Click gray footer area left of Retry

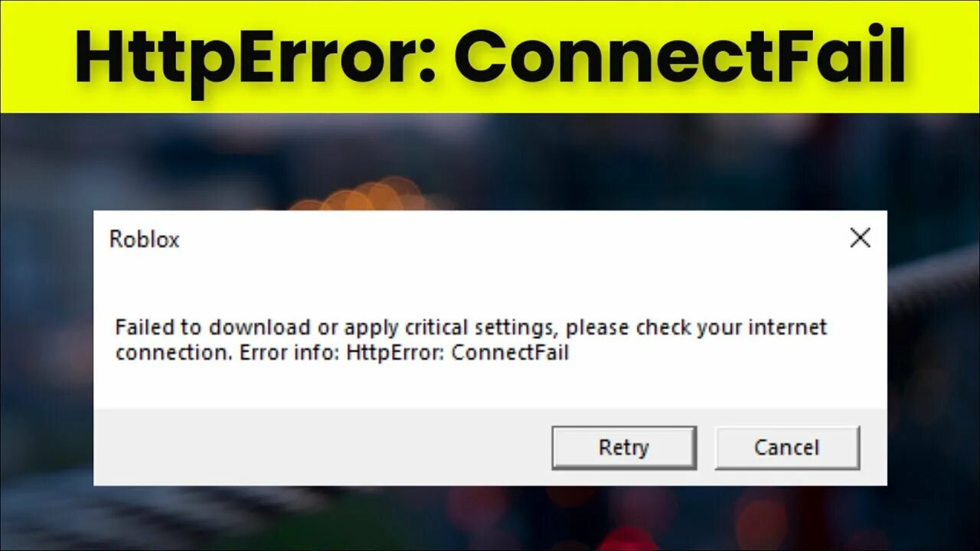pyautogui.click(x=322, y=448)
